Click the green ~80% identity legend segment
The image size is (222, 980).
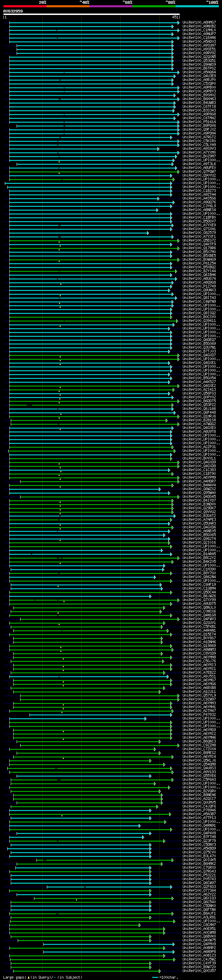click(154, 6)
